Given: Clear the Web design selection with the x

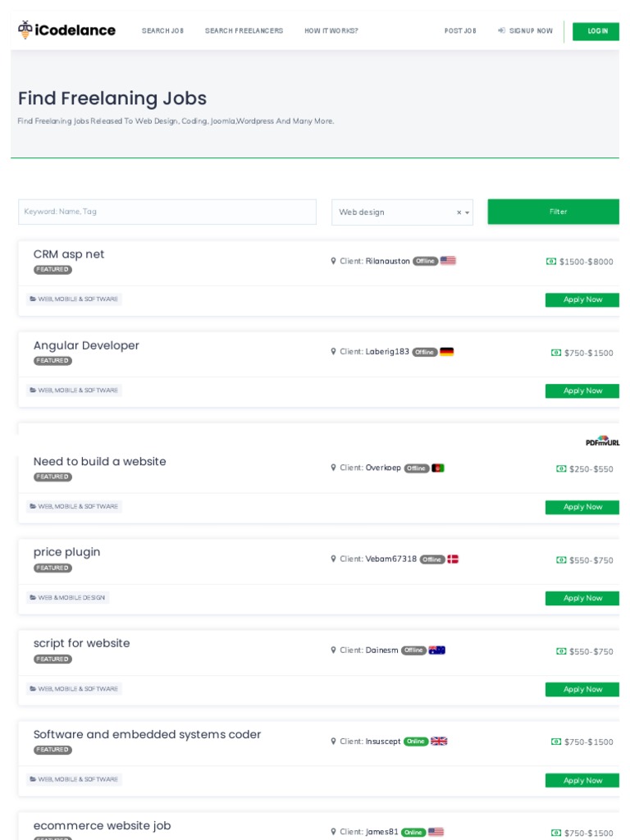Looking at the screenshot, I should pos(459,212).
